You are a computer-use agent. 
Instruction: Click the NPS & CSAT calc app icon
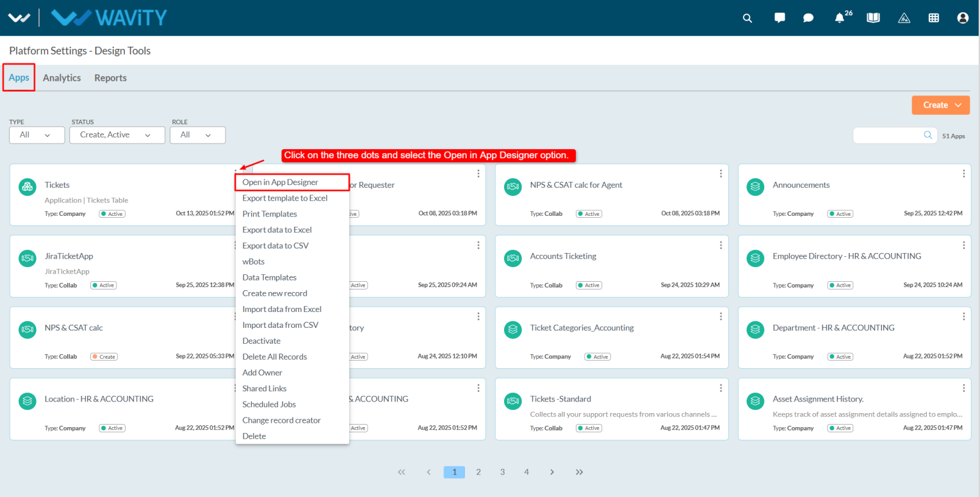point(27,329)
